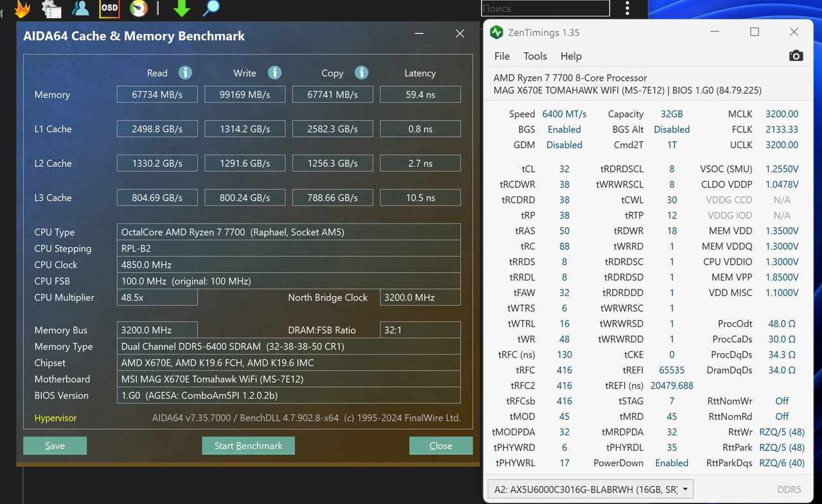This screenshot has height=504, width=822.
Task: Open the three-dot vertical menu icon
Action: pyautogui.click(x=627, y=8)
